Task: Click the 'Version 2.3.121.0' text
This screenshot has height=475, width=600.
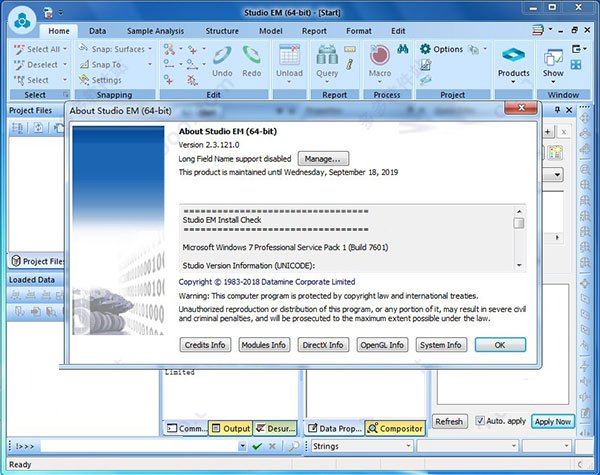Action: click(209, 145)
